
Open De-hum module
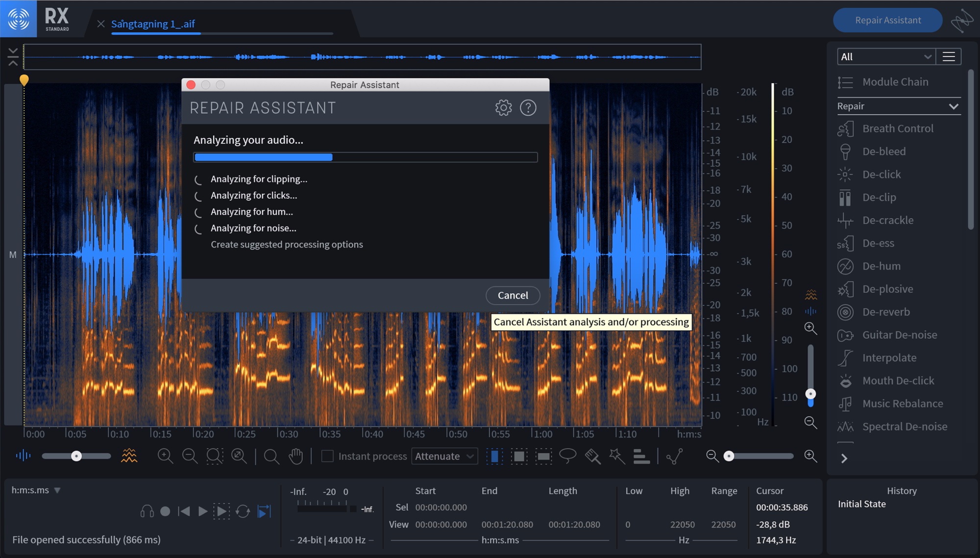point(869,266)
